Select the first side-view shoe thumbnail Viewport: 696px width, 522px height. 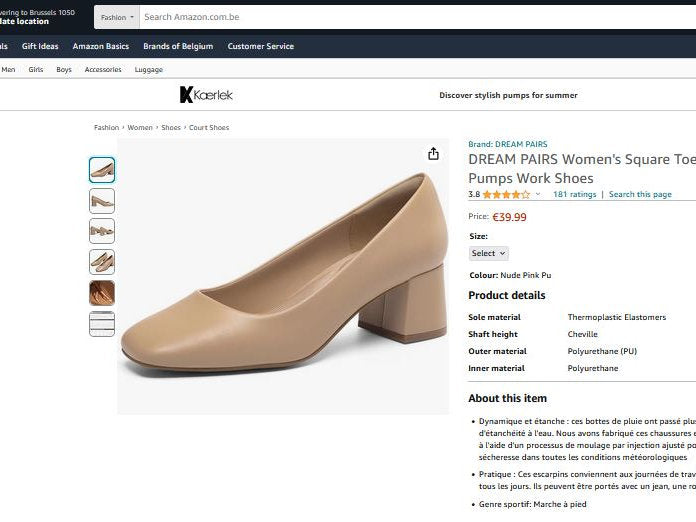click(x=102, y=170)
